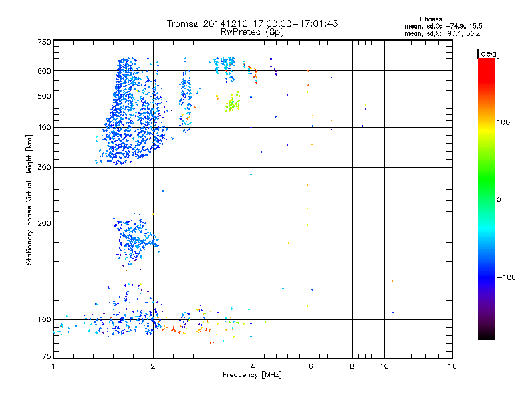This screenshot has width=532, height=399.
Task: Click the y-axis '400' tick label
Action: (44, 128)
